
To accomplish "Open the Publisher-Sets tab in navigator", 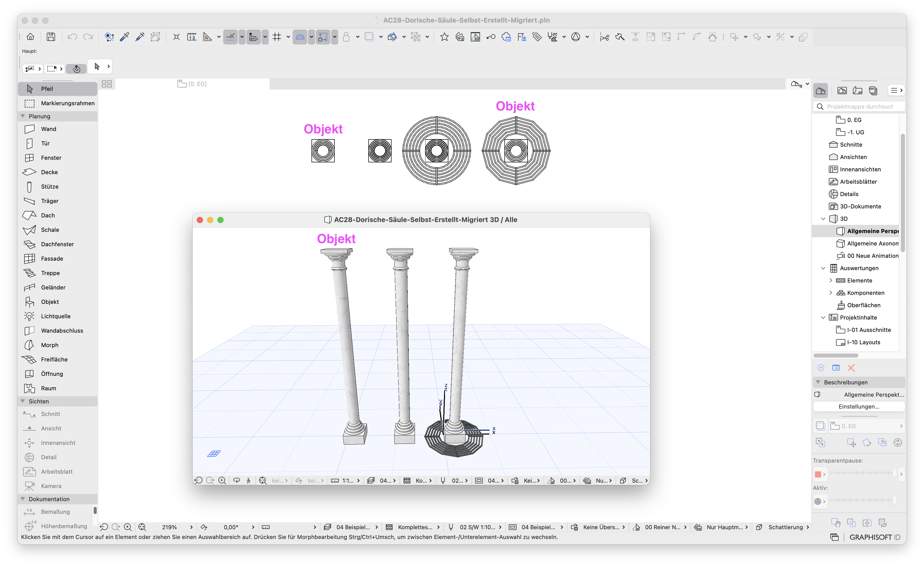I will (x=873, y=90).
